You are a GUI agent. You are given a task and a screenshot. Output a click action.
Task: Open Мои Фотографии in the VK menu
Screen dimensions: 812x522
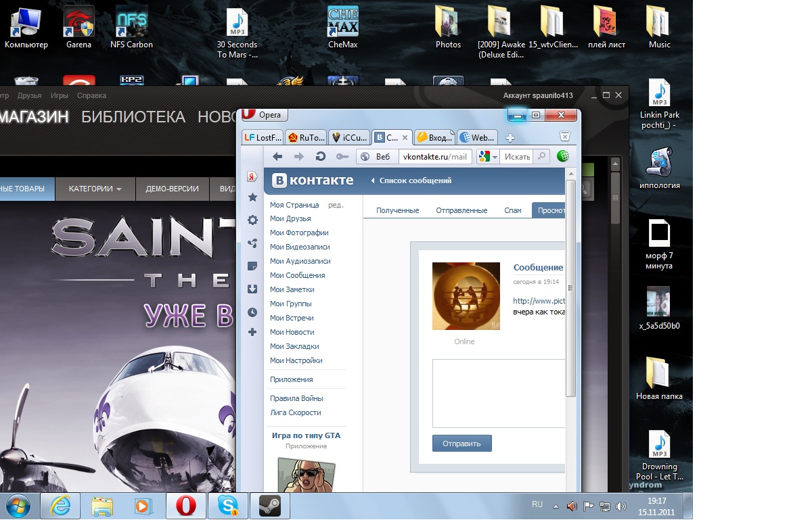(299, 233)
